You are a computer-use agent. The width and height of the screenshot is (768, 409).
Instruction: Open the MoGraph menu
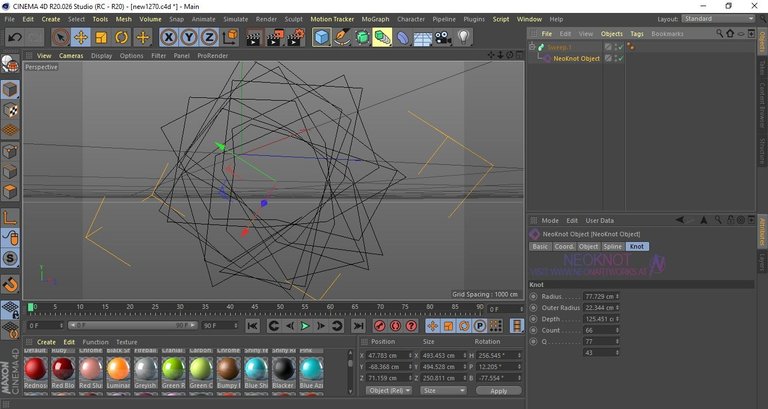tap(375, 19)
